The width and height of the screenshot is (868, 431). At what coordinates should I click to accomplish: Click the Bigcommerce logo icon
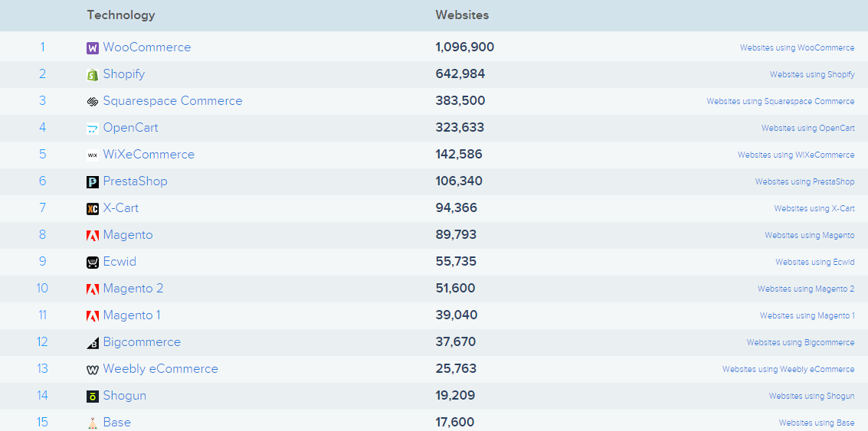(93, 342)
